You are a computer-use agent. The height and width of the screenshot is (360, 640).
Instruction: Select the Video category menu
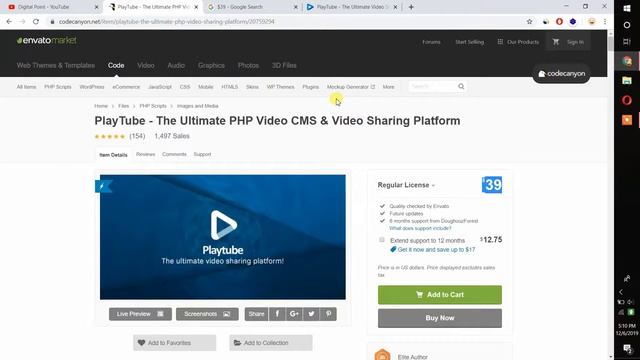[x=146, y=65]
